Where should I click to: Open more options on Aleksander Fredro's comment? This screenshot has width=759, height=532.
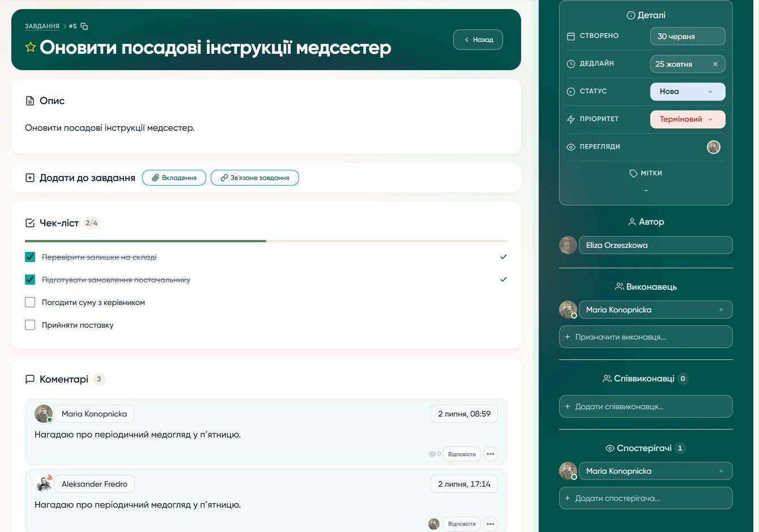[491, 524]
